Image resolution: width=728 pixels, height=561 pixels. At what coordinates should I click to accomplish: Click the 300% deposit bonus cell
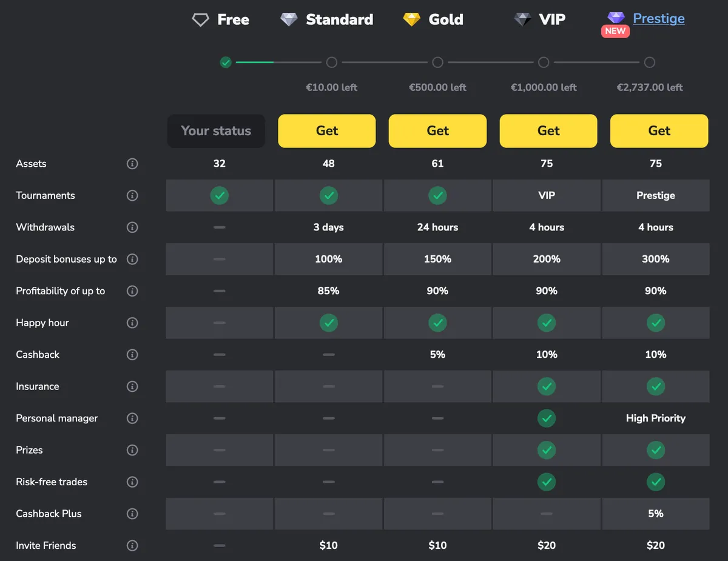[x=656, y=259]
